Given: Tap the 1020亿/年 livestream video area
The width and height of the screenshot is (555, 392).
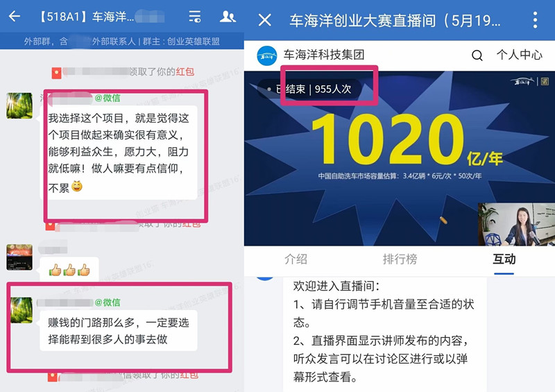Looking at the screenshot, I should [x=400, y=158].
